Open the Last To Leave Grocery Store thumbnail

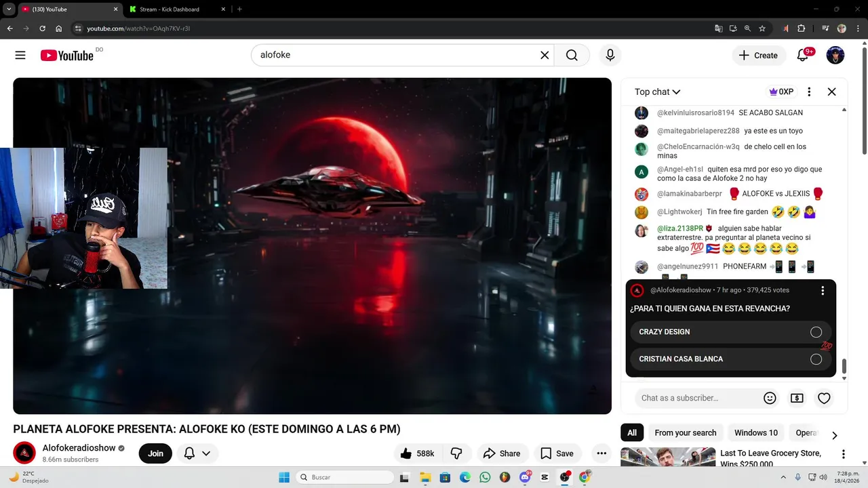(x=668, y=457)
